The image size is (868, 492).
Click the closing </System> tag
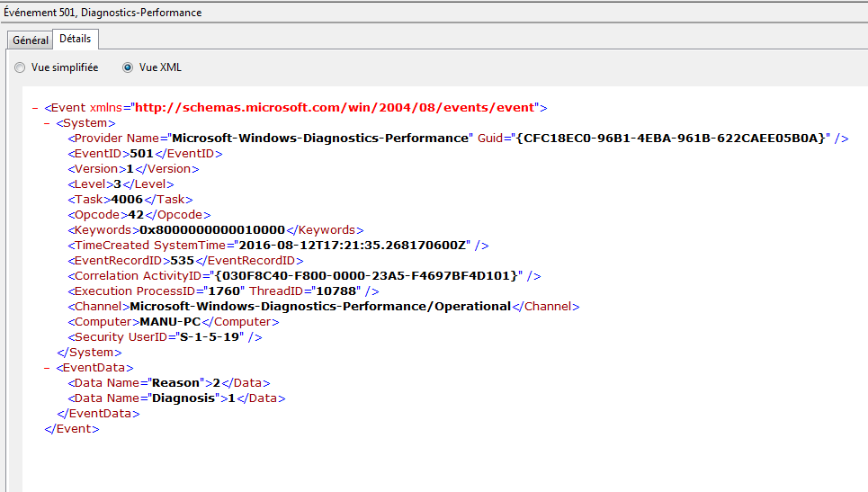pyautogui.click(x=89, y=353)
